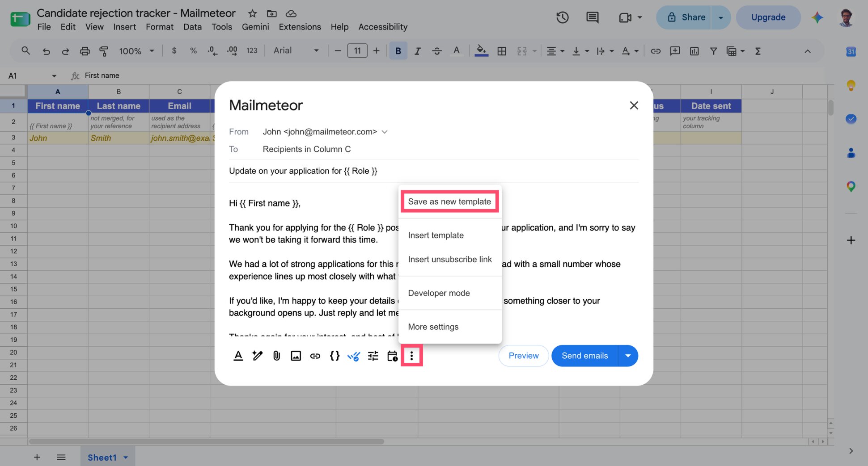Open text formatting options icon in Mailmeteor
Image resolution: width=868 pixels, height=466 pixels.
[238, 356]
